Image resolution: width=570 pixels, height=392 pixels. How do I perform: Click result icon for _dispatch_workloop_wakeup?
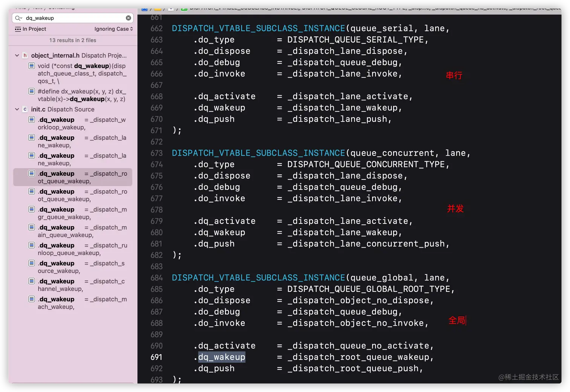click(32, 120)
